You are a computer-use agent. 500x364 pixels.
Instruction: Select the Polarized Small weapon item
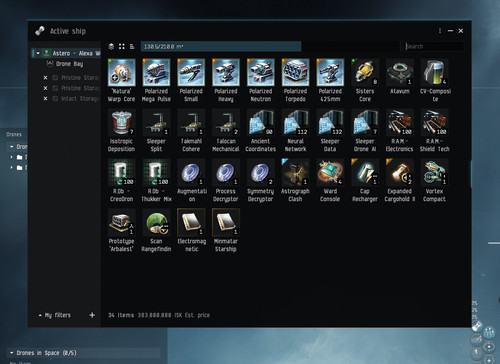[x=191, y=80]
